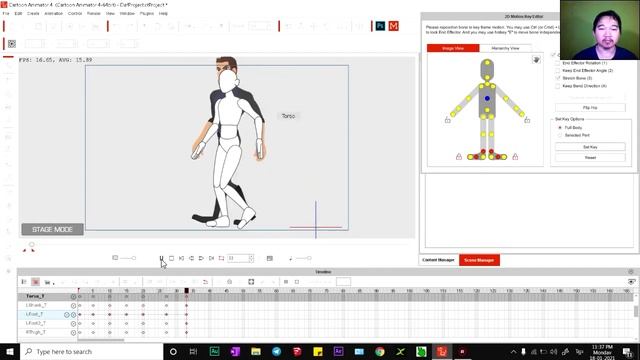Open the Plugins menu
The height and width of the screenshot is (360, 640).
[147, 13]
